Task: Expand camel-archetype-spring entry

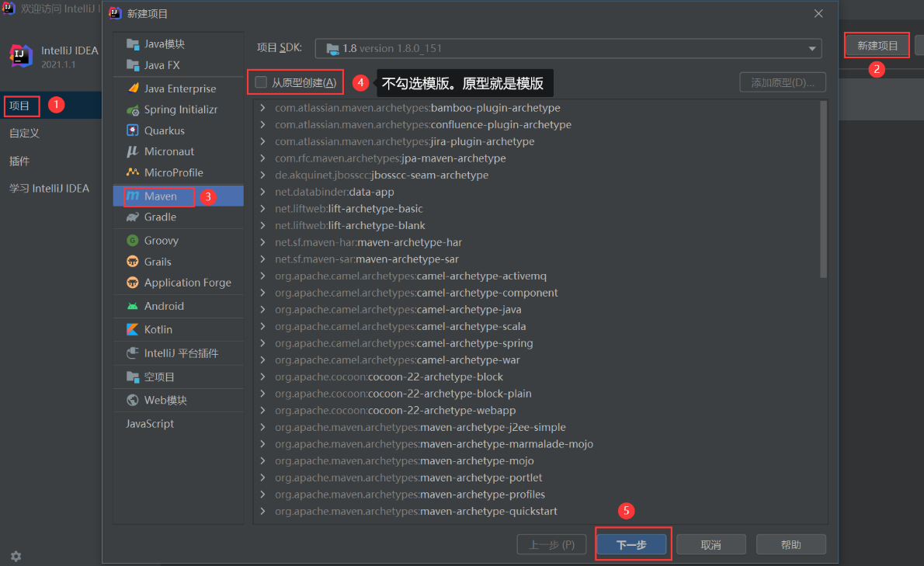Action: pos(262,343)
